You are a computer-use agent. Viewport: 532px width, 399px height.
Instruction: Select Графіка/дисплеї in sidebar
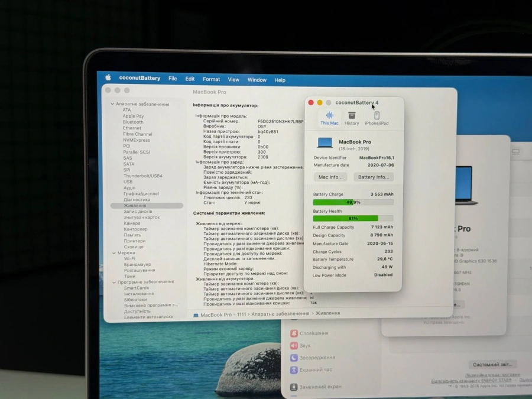[141, 194]
